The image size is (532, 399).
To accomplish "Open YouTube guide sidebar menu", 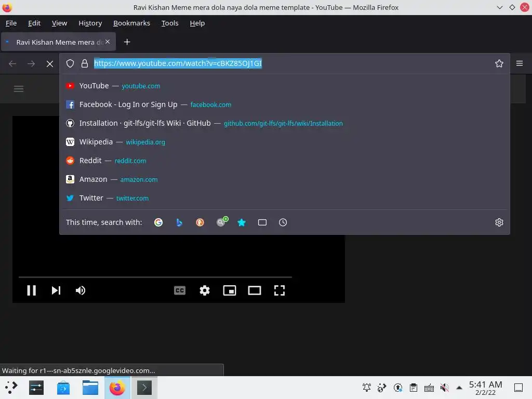I will click(19, 89).
